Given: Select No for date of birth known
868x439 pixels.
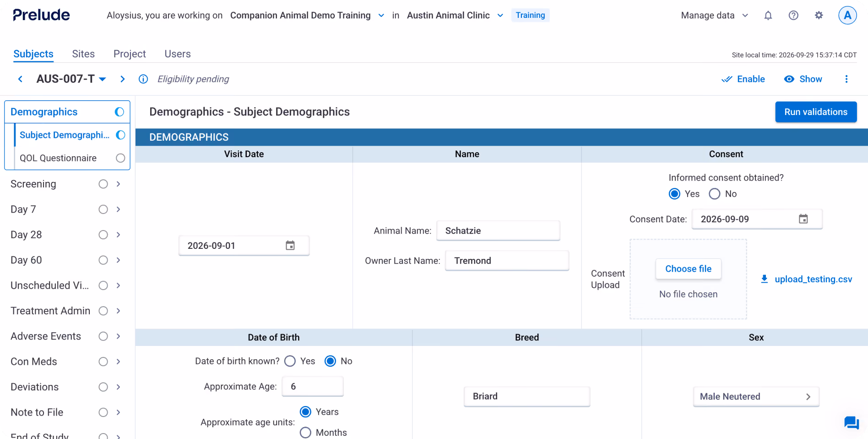Looking at the screenshot, I should 330,361.
